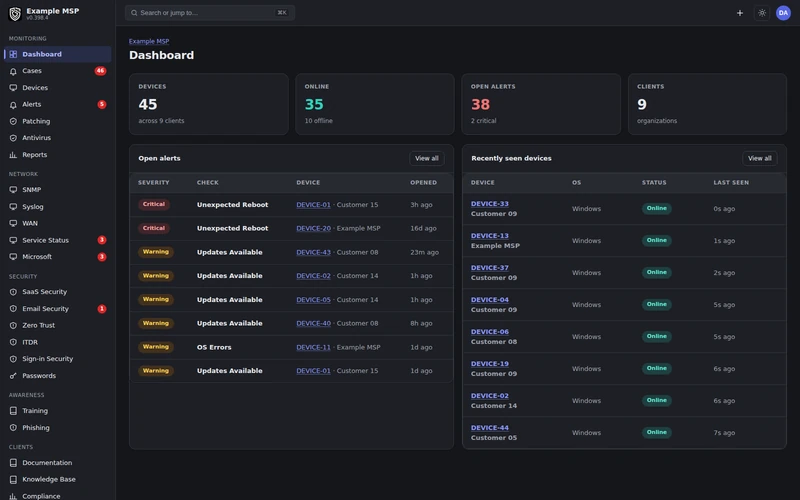Click the Open Alerts summary card
The image size is (800, 500).
pos(541,105)
